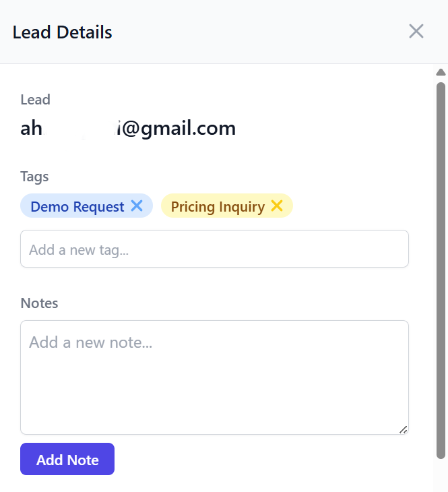Click the Notes section label
Image resolution: width=448 pixels, height=492 pixels.
coord(39,303)
